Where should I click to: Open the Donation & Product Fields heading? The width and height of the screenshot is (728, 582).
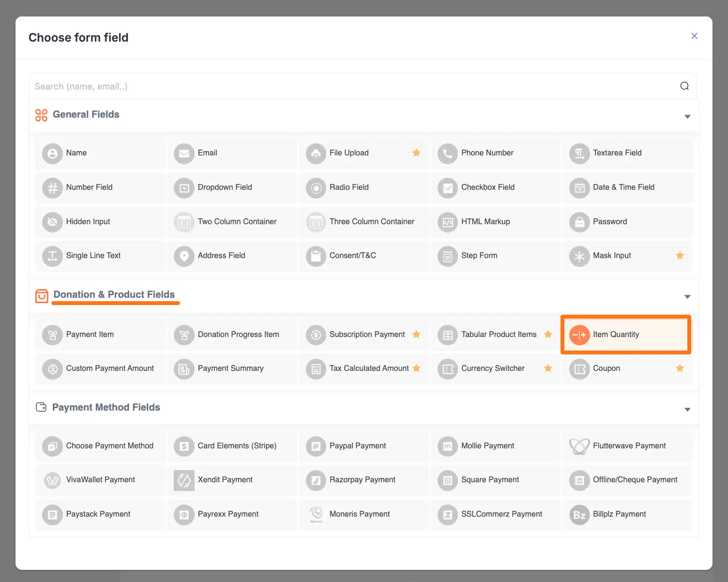[x=114, y=294]
